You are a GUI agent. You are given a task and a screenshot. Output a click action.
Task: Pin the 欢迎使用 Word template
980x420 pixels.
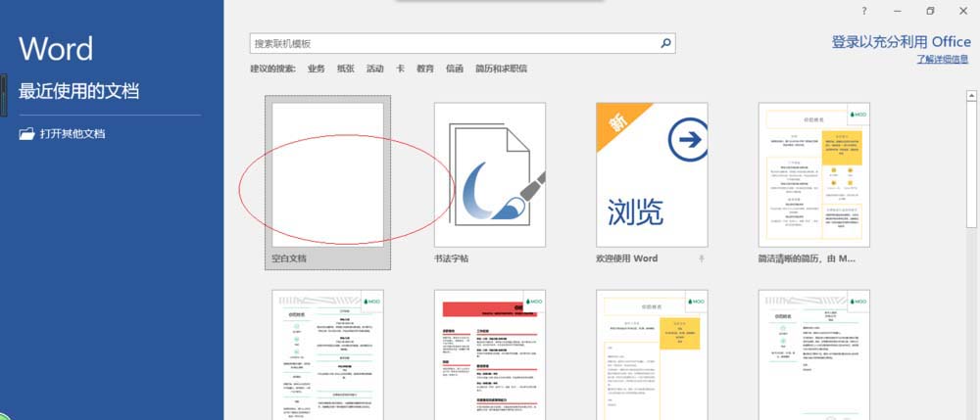[x=702, y=258]
